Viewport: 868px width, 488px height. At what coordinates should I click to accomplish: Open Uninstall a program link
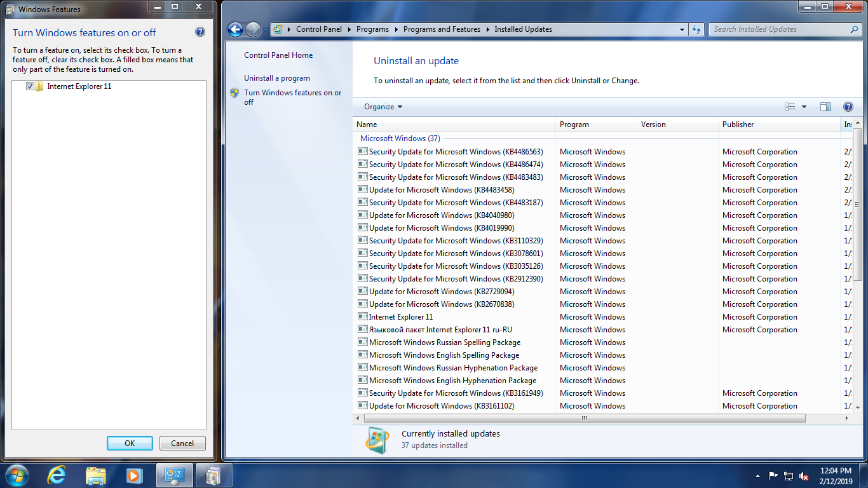[x=277, y=78]
